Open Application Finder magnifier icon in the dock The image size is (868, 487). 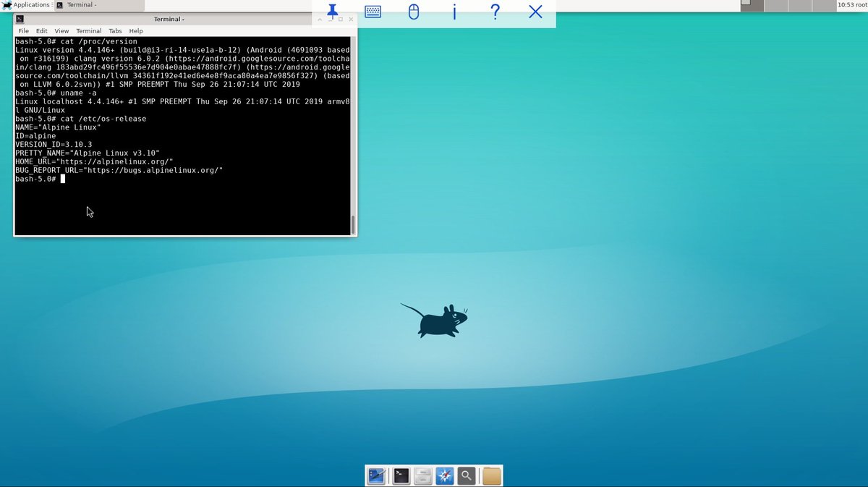click(467, 475)
